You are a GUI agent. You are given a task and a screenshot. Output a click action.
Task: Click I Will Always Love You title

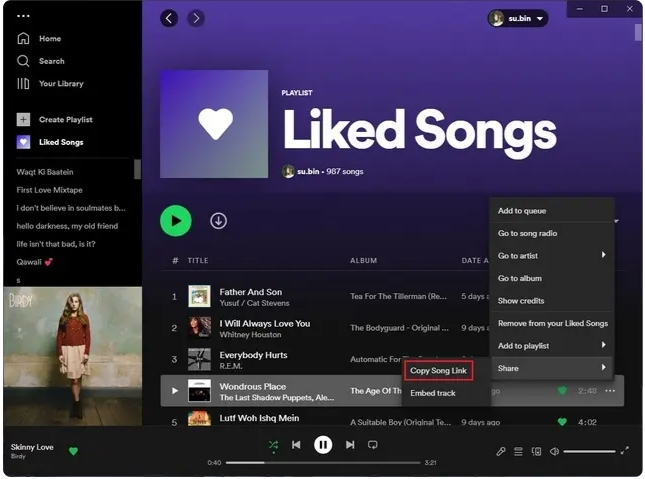point(265,323)
